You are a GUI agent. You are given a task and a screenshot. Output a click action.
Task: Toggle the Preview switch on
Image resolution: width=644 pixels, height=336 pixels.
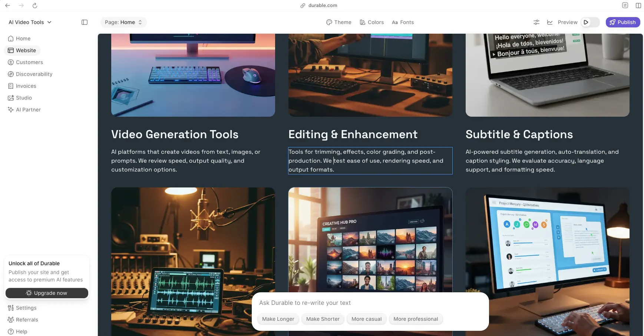590,22
